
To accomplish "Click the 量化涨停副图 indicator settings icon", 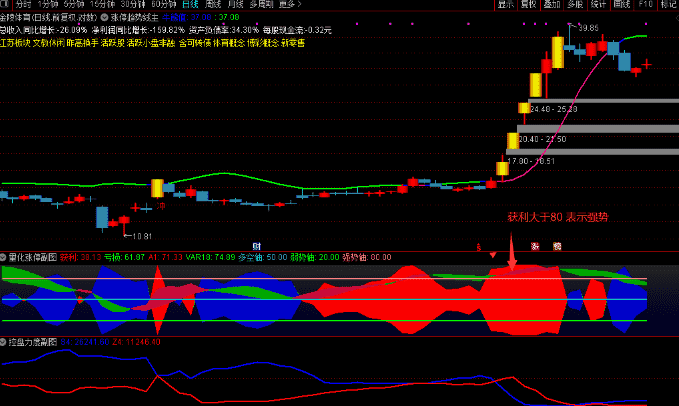I will click(x=4, y=256).
